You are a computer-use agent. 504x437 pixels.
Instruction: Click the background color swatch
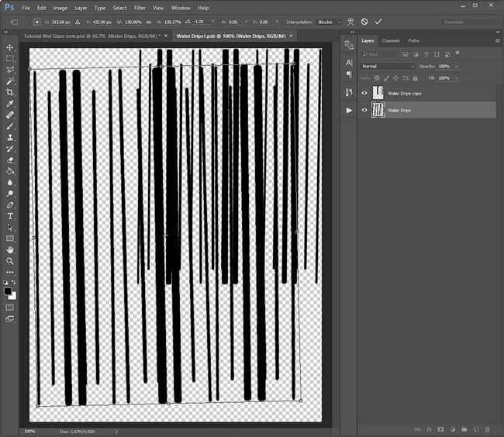click(13, 297)
